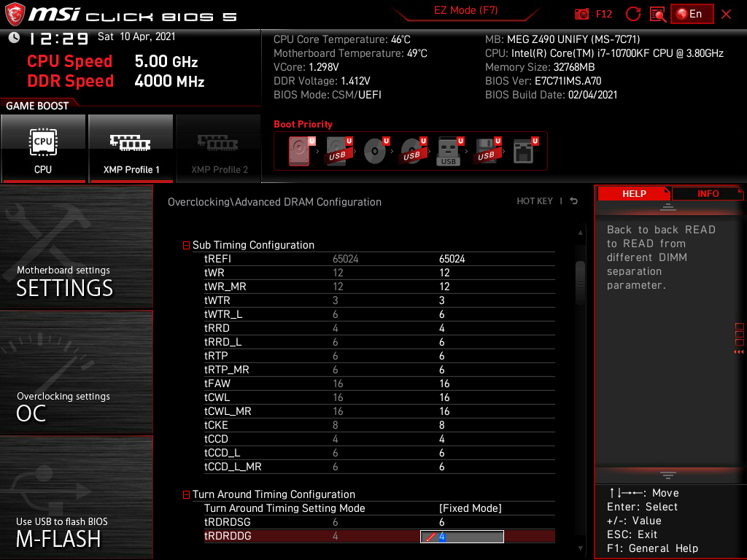Screen dimensions: 747x560
Task: Switch to the HELP tab
Action: tap(634, 194)
